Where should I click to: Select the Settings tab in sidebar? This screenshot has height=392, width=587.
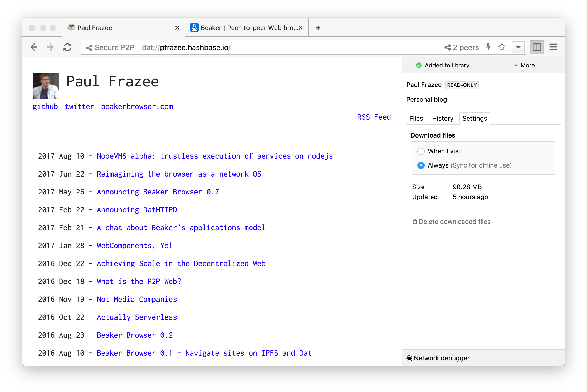[475, 119]
